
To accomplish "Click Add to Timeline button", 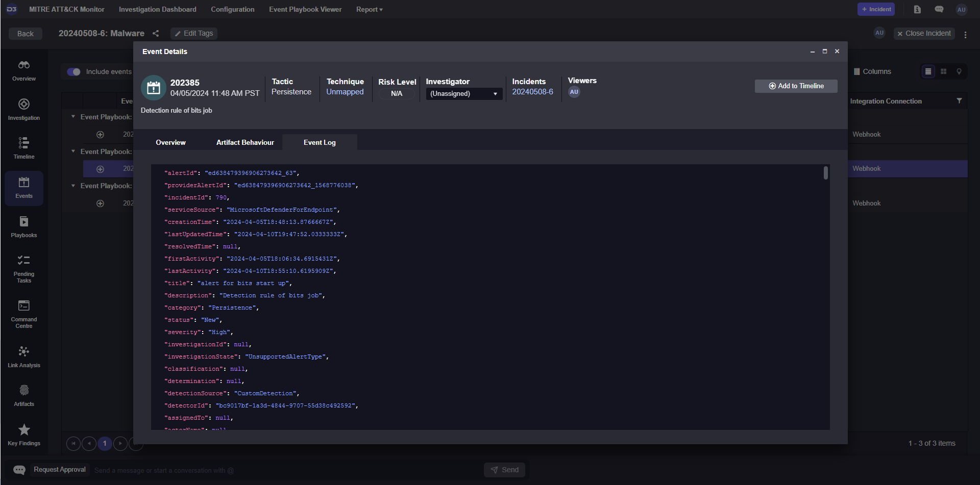I will tap(796, 86).
